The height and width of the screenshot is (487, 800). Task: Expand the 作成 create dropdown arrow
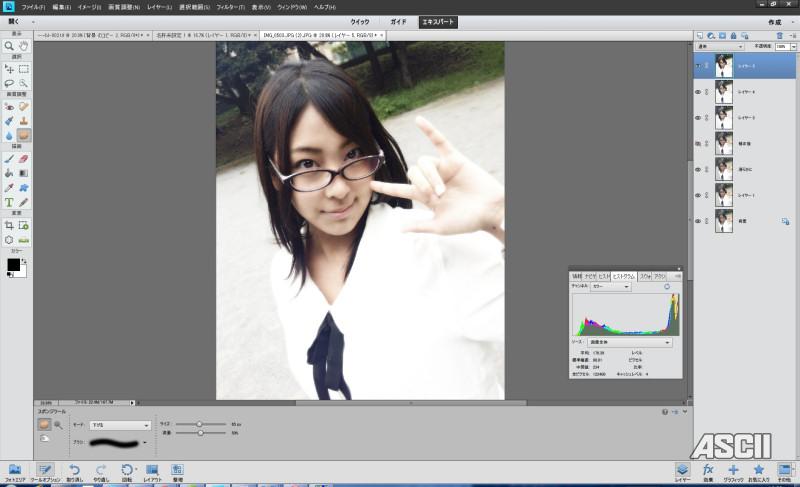tap(792, 22)
